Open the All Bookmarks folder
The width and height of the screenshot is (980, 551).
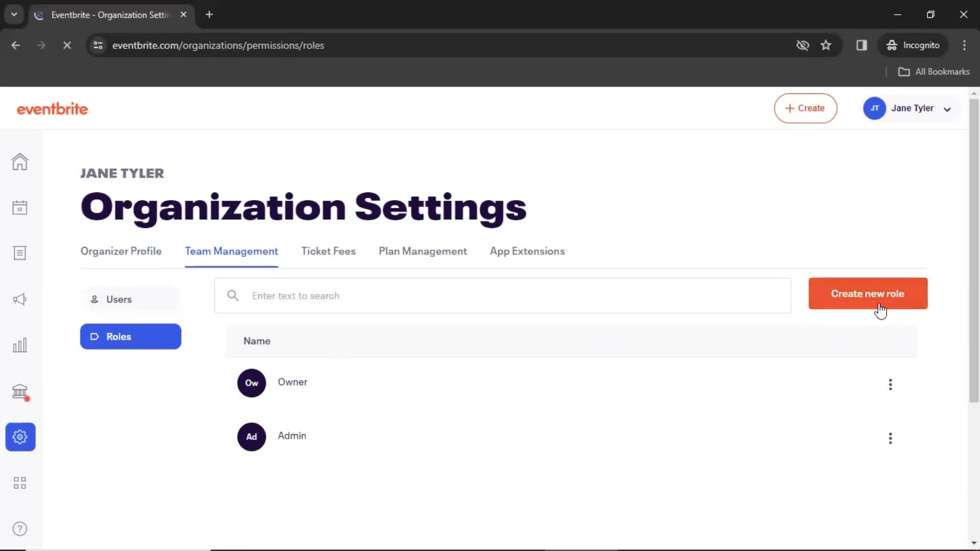click(x=934, y=72)
